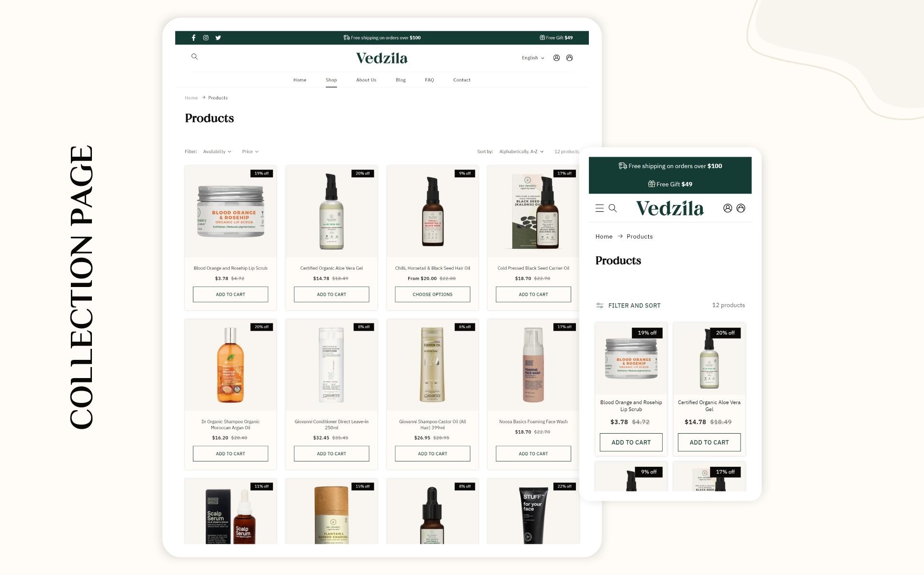The image size is (924, 575).
Task: Open the Facebook icon in top bar
Action: tap(193, 37)
